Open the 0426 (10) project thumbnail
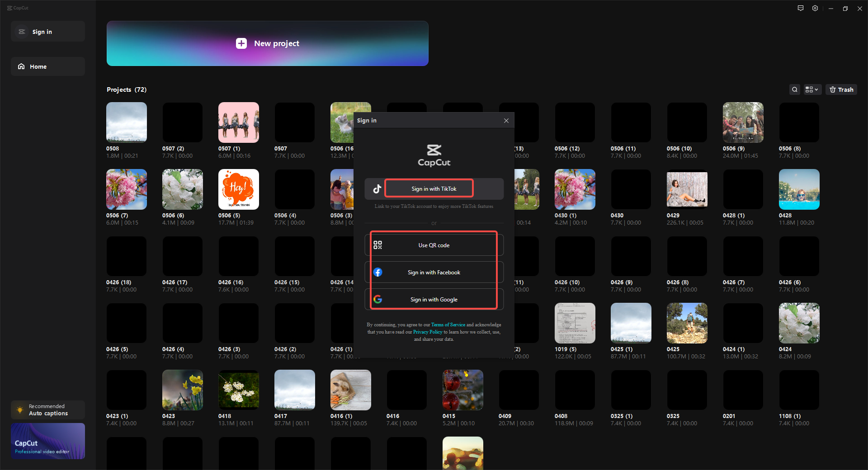Viewport: 868px width, 470px height. 575,256
